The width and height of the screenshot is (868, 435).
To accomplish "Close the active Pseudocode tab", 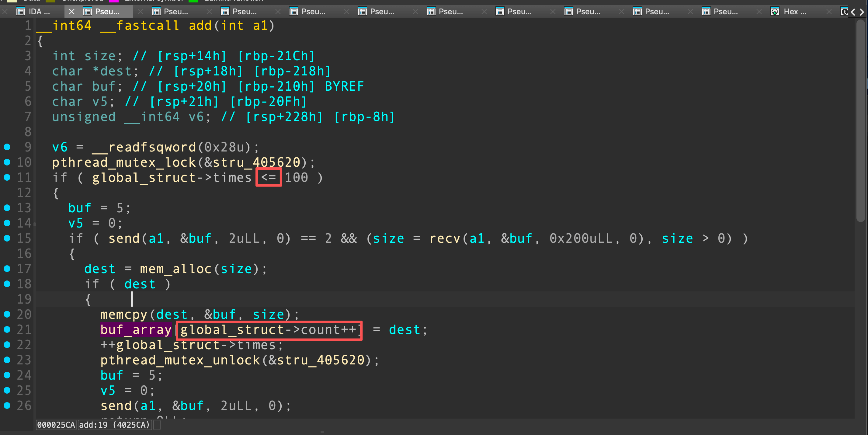I will tap(72, 12).
